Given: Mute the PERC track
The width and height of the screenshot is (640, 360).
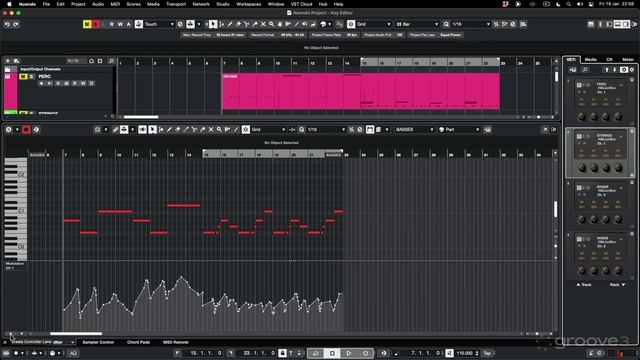Looking at the screenshot, I should point(23,77).
